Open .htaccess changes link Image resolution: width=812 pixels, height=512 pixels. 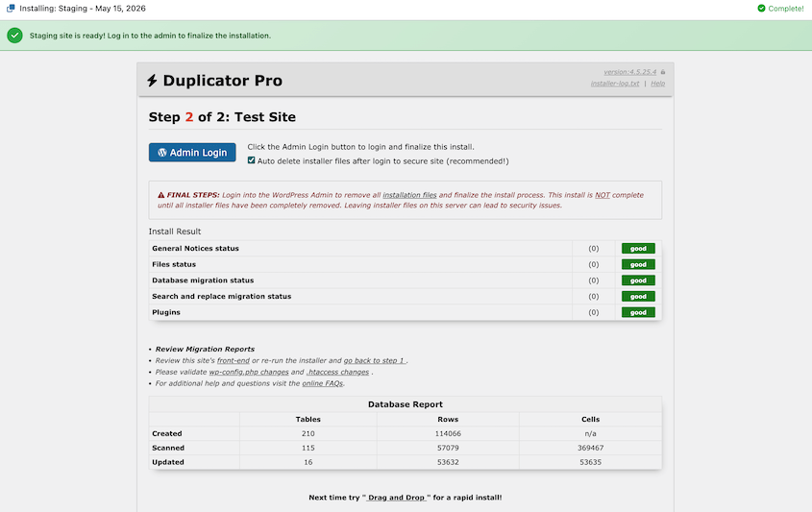[337, 372]
